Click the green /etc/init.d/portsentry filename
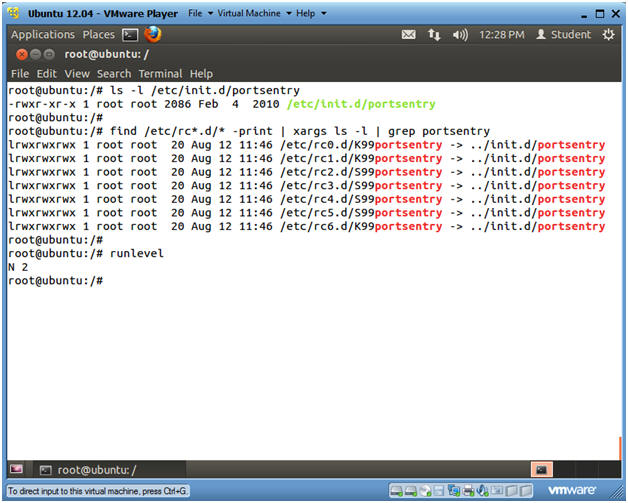 click(361, 104)
